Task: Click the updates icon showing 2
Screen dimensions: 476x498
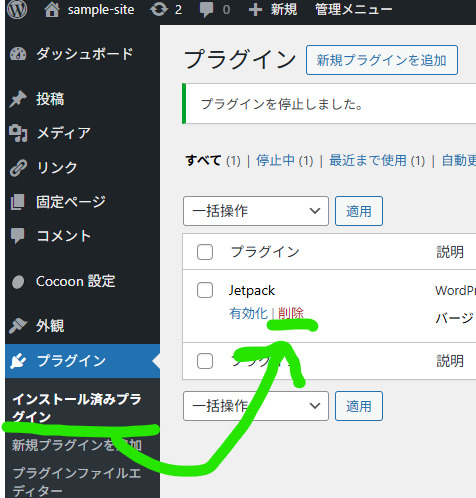Action: (159, 9)
